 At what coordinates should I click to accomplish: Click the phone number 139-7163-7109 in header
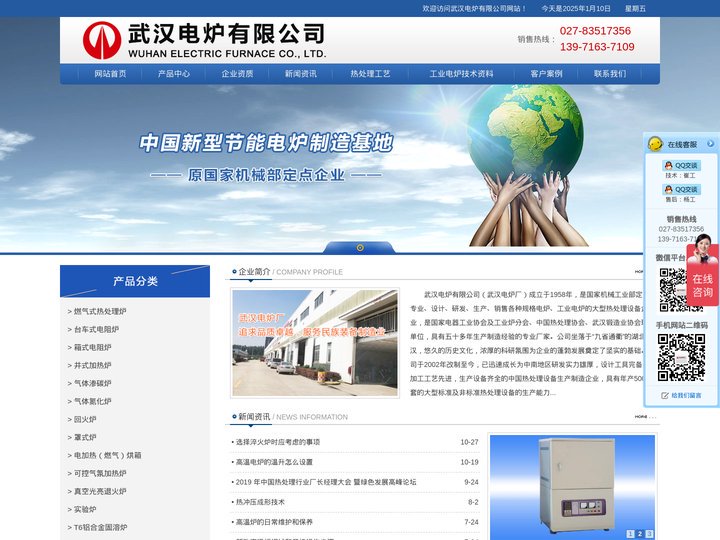(597, 47)
